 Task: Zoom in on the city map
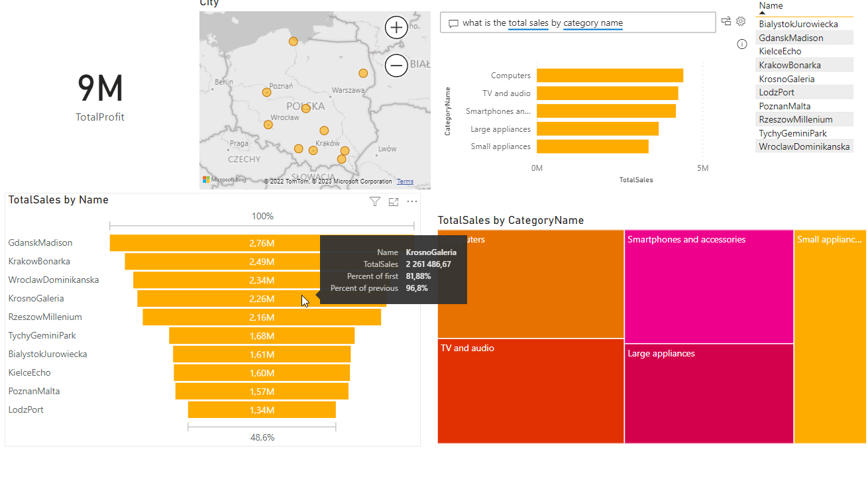click(x=396, y=27)
